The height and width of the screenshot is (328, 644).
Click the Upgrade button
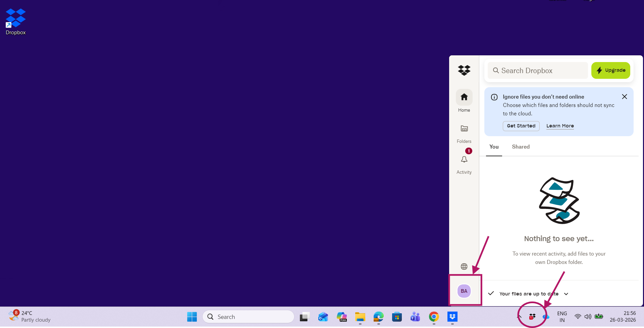(x=610, y=70)
